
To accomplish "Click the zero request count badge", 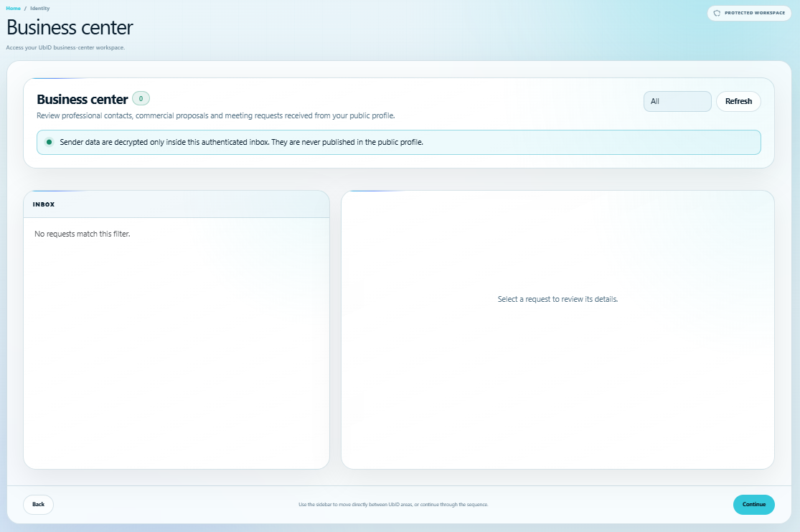I will pyautogui.click(x=141, y=98).
